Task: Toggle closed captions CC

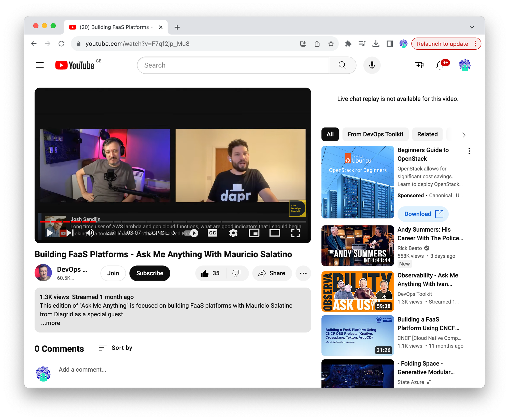Action: [x=213, y=233]
